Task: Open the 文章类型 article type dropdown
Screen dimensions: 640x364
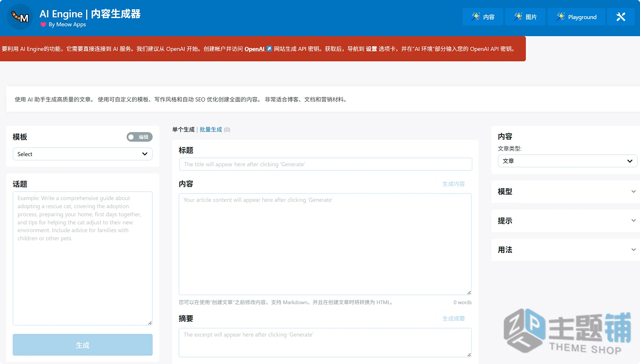Action: (x=568, y=161)
